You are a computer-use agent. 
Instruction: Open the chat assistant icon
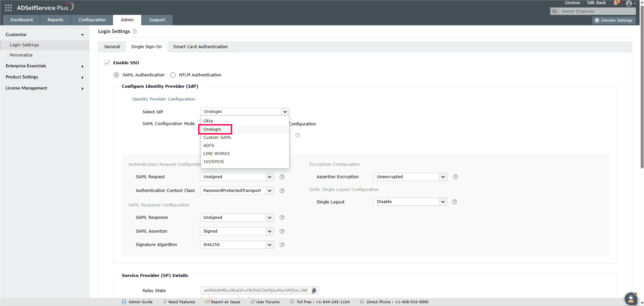point(631,298)
